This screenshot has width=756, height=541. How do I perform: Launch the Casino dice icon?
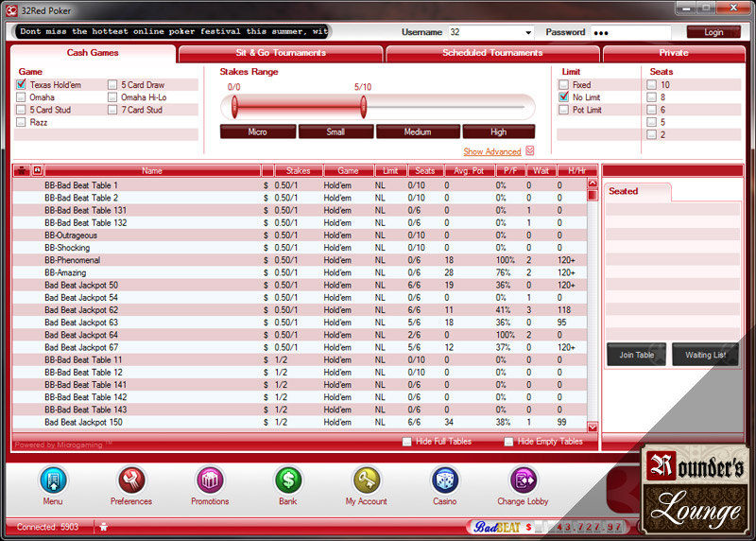click(444, 480)
